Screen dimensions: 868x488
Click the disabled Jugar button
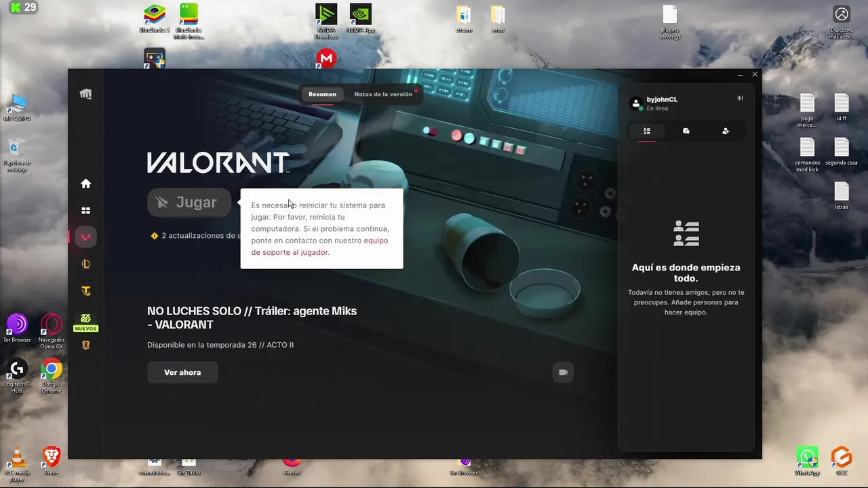189,202
